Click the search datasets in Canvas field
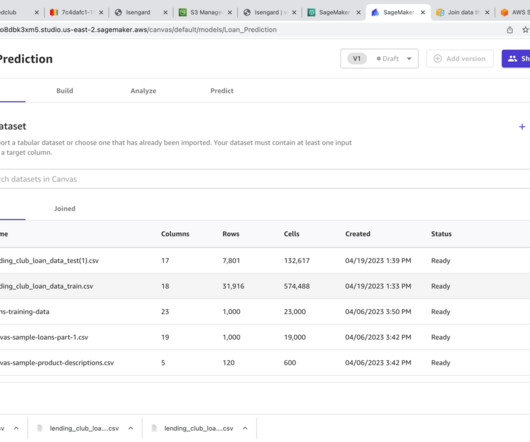This screenshot has width=530, height=442. click(x=265, y=179)
